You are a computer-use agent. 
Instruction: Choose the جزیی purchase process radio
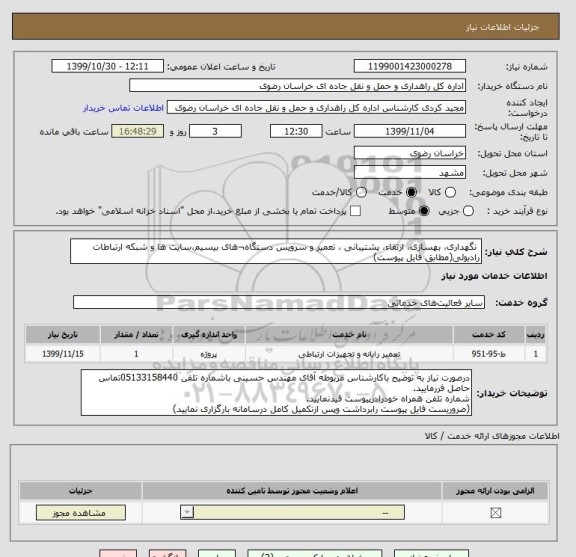pyautogui.click(x=468, y=211)
